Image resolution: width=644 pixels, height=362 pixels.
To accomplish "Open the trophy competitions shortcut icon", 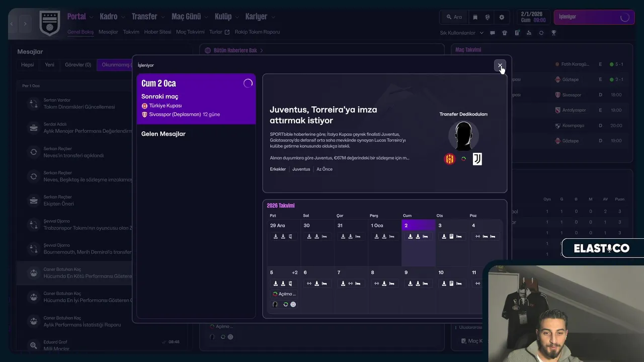I will [x=553, y=33].
